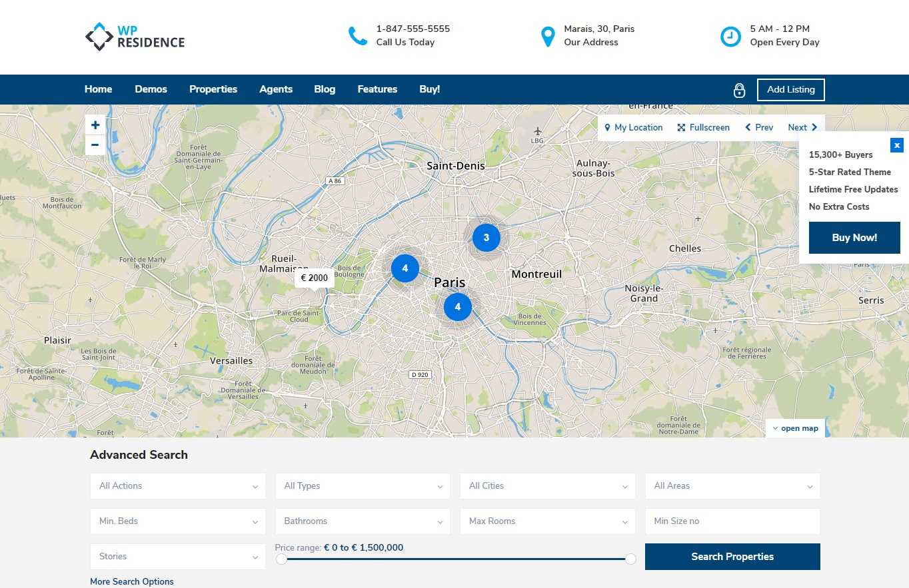909x588 pixels.
Task: Open the Agents menu
Action: click(276, 89)
